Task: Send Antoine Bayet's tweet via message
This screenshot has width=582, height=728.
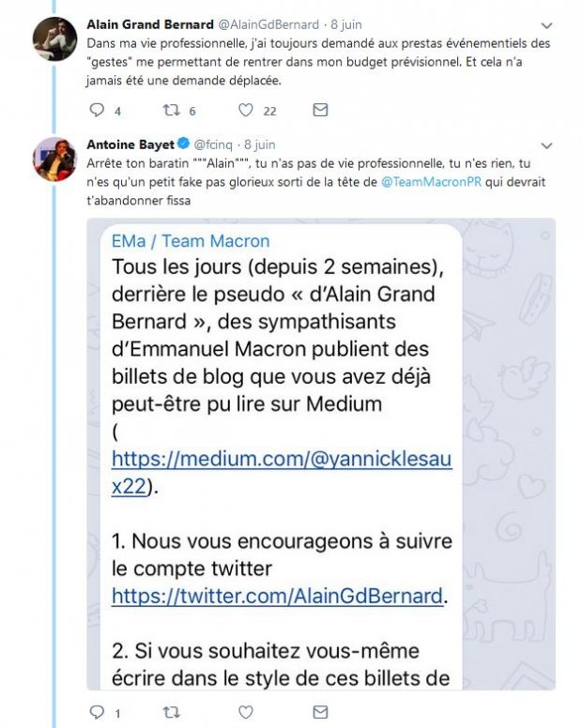Action: click(320, 712)
